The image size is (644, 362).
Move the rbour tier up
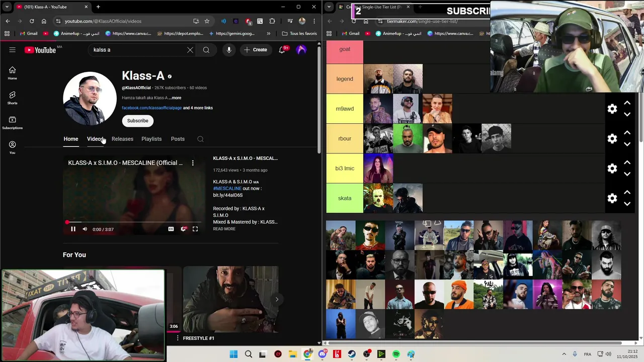pyautogui.click(x=627, y=133)
